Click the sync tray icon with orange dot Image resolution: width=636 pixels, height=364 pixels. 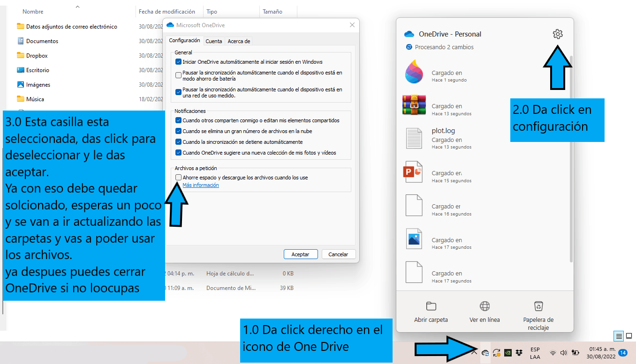tap(497, 353)
